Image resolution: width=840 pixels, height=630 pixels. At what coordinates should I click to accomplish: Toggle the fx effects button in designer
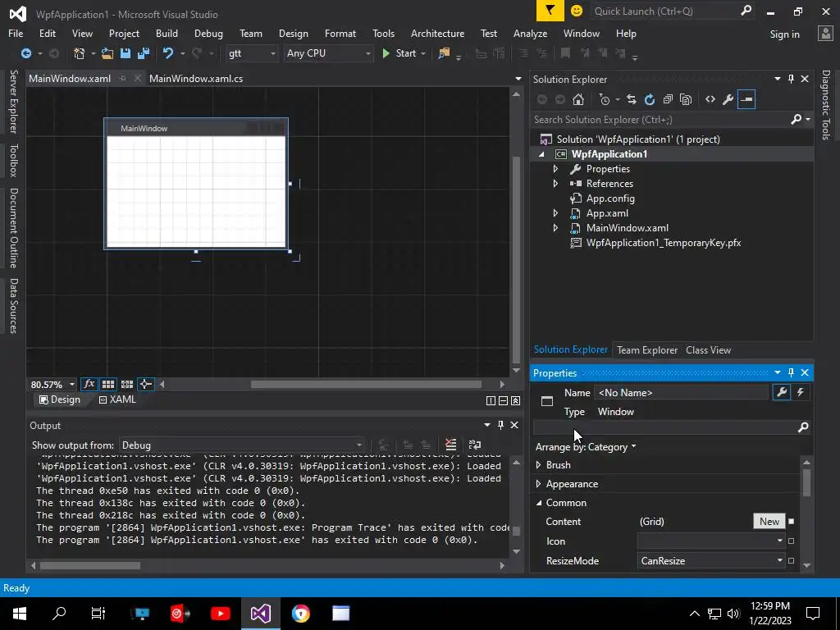pos(89,384)
